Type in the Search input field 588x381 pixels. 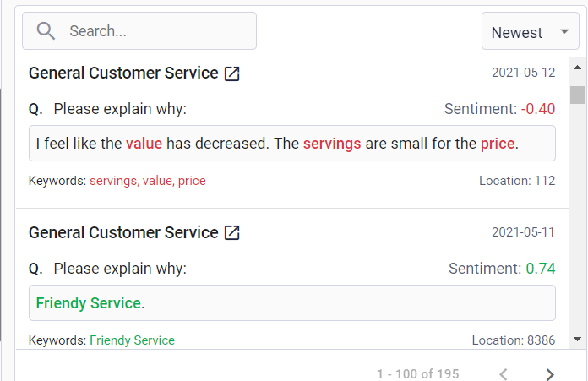(156, 31)
